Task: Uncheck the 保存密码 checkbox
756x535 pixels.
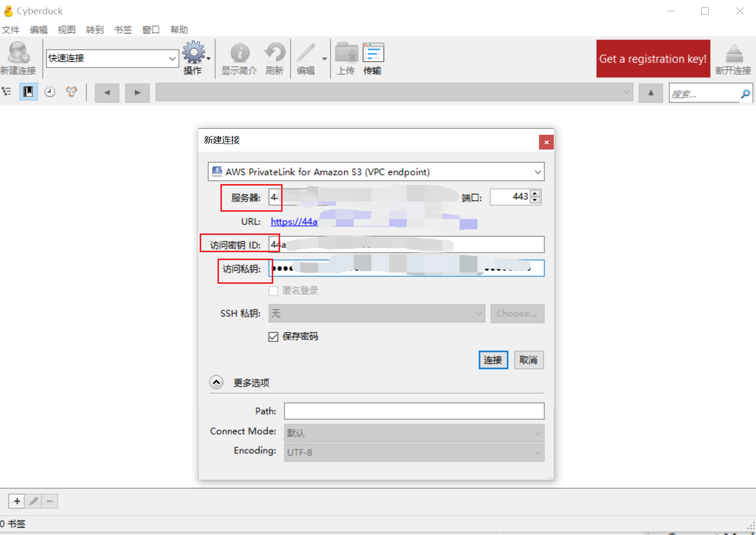Action: pyautogui.click(x=273, y=337)
